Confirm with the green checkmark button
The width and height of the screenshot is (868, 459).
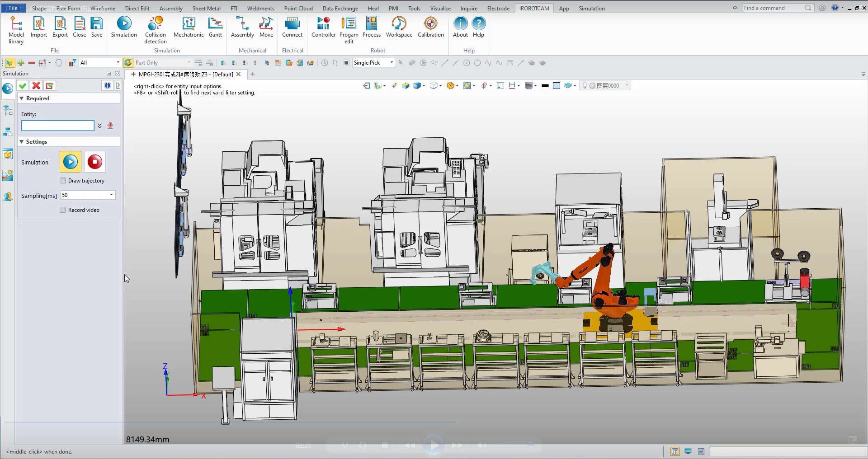click(x=23, y=86)
